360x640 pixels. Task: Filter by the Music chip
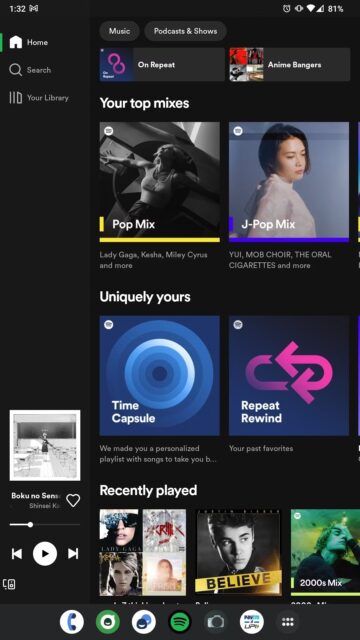(119, 31)
